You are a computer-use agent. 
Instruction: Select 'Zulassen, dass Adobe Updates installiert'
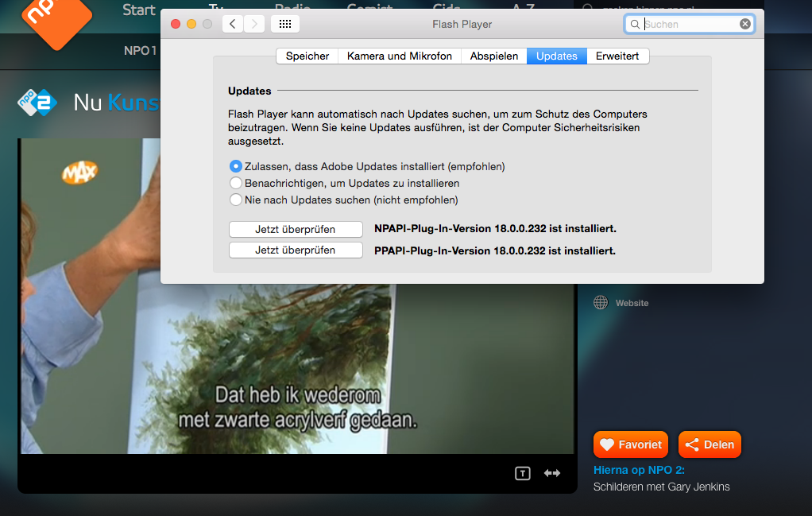pos(235,167)
